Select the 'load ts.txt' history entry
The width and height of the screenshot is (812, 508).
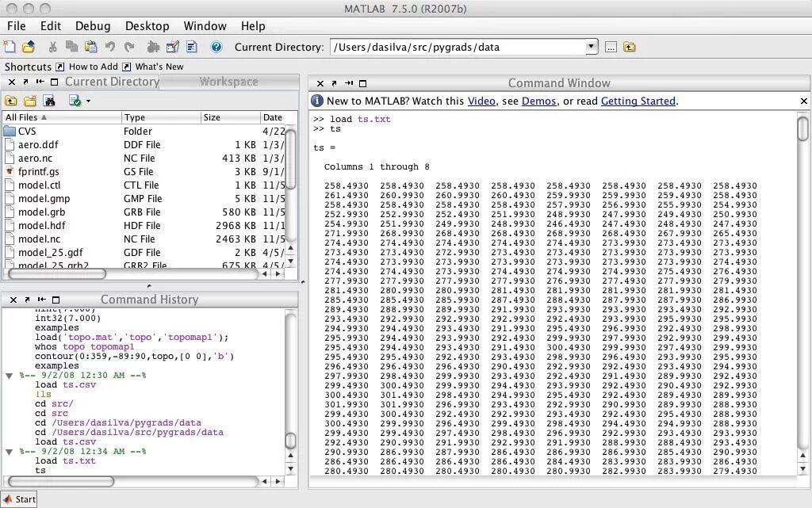[x=65, y=461]
